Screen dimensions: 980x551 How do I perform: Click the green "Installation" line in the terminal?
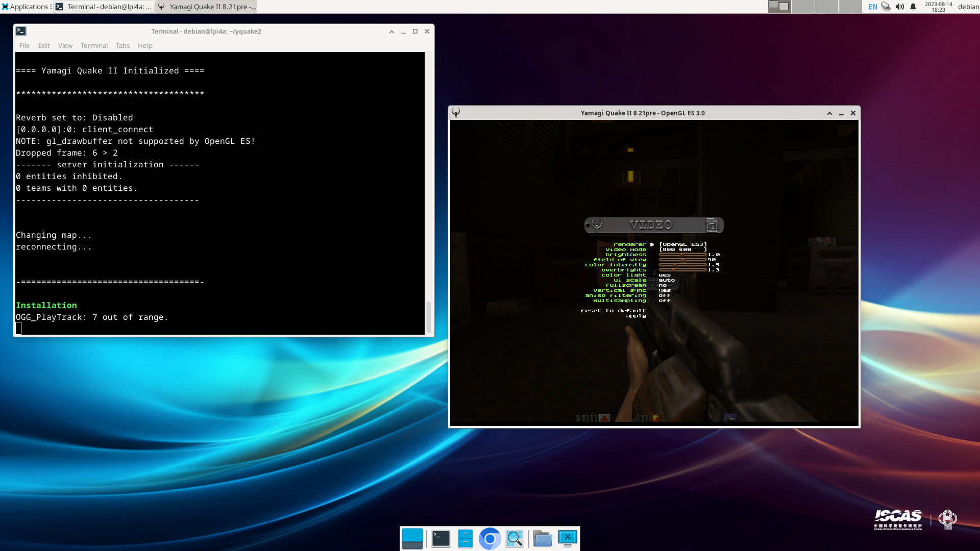click(x=46, y=305)
